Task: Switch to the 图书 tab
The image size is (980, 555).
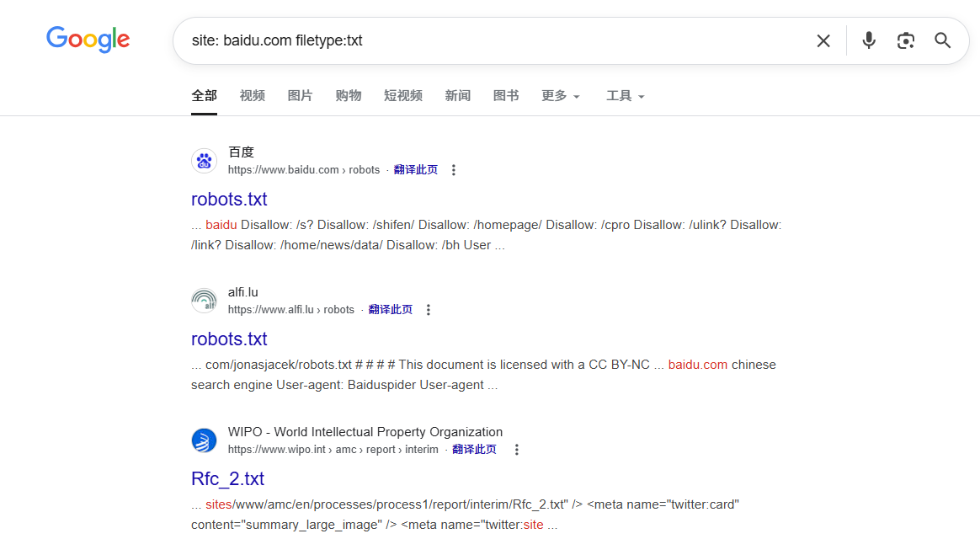Action: [506, 96]
